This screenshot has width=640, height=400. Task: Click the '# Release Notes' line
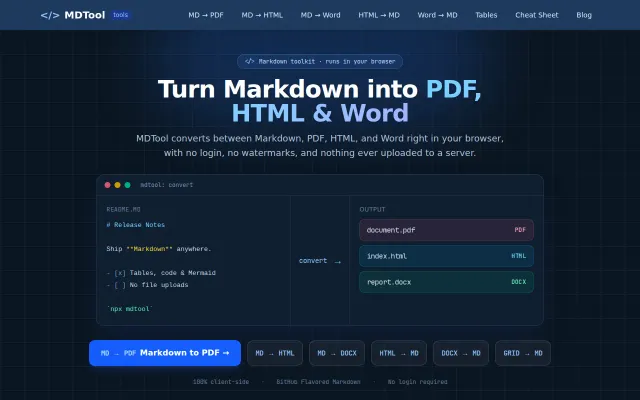click(136, 225)
